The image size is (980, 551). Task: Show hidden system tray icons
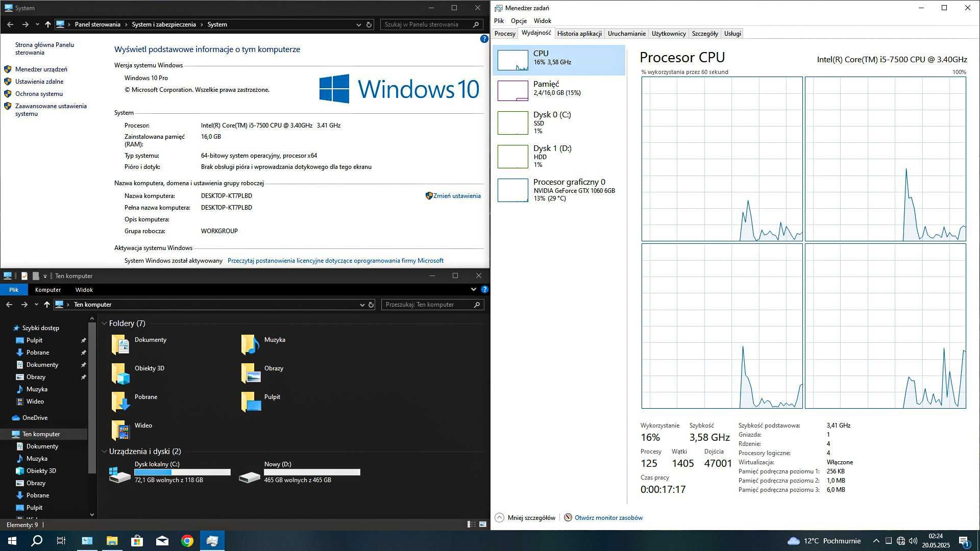(x=876, y=541)
